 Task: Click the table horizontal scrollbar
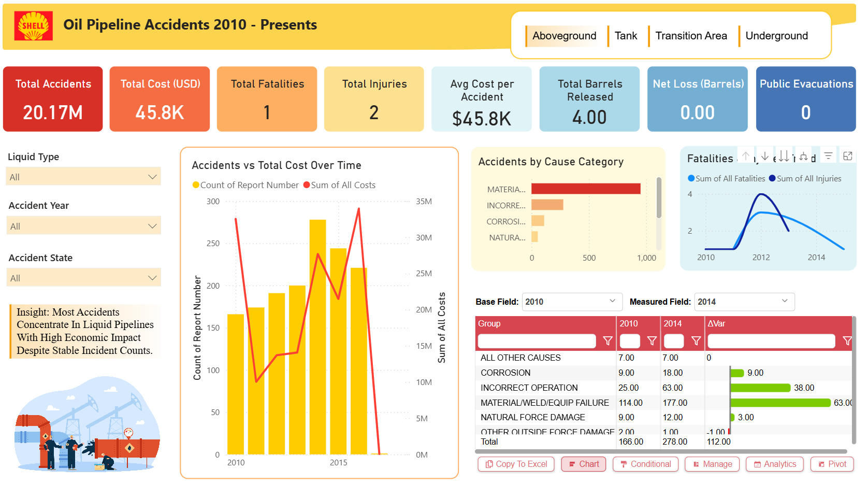tap(661, 451)
